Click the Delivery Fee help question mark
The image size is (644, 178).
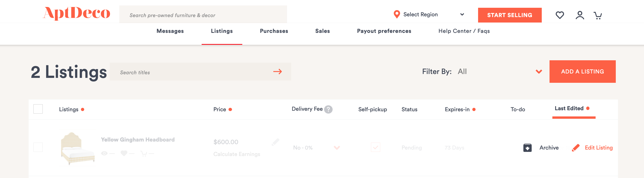[x=328, y=109]
